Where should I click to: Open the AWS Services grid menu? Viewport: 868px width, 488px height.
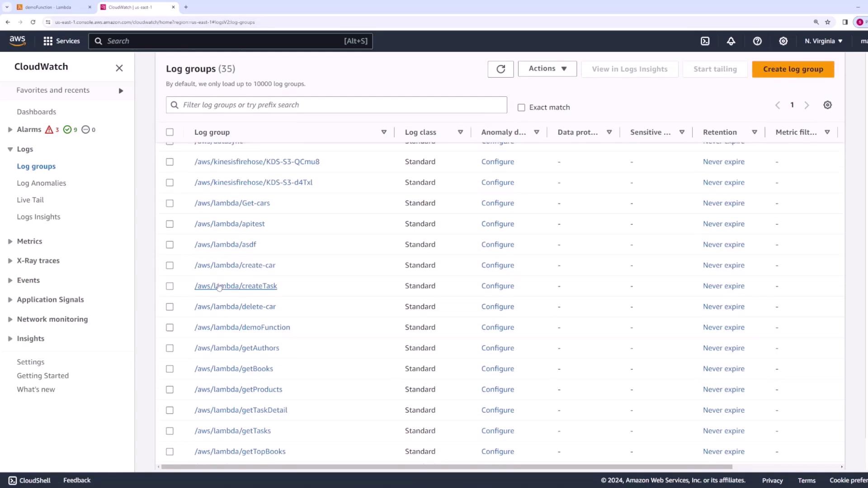tap(48, 41)
